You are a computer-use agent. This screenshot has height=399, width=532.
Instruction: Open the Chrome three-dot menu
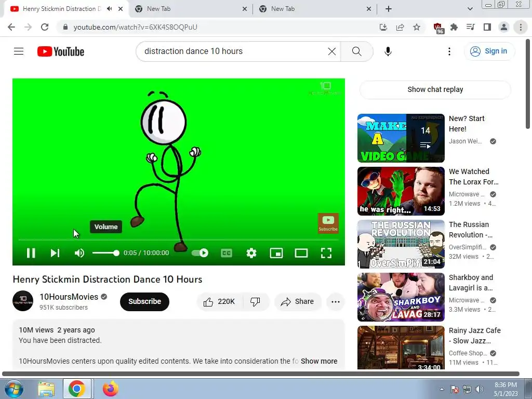[x=521, y=27]
